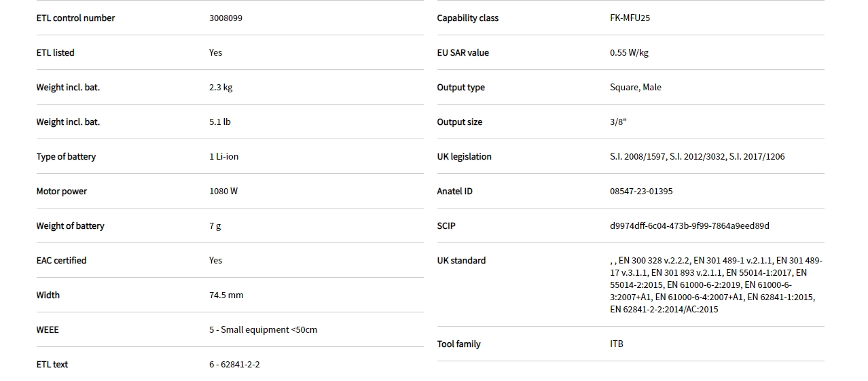Click the ETL listed row label
Viewport: 868px width, 381px height.
(x=55, y=53)
